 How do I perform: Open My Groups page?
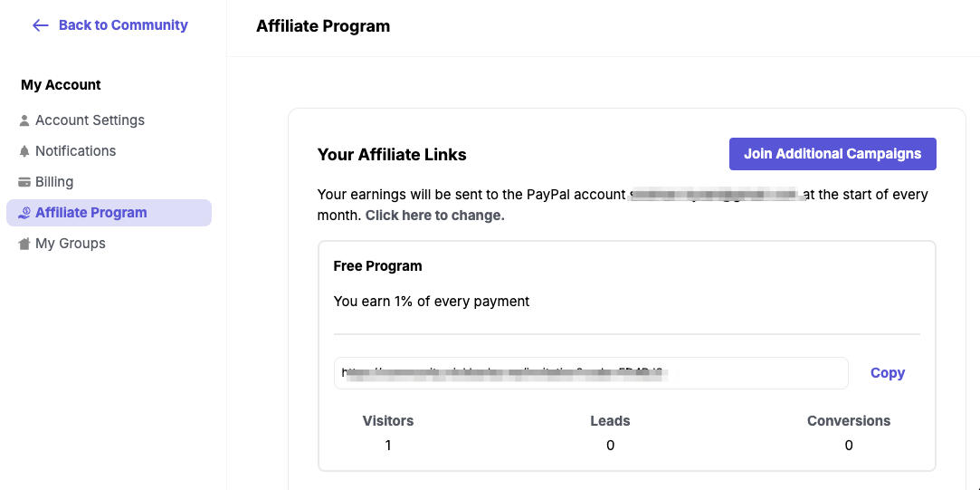[x=70, y=244]
